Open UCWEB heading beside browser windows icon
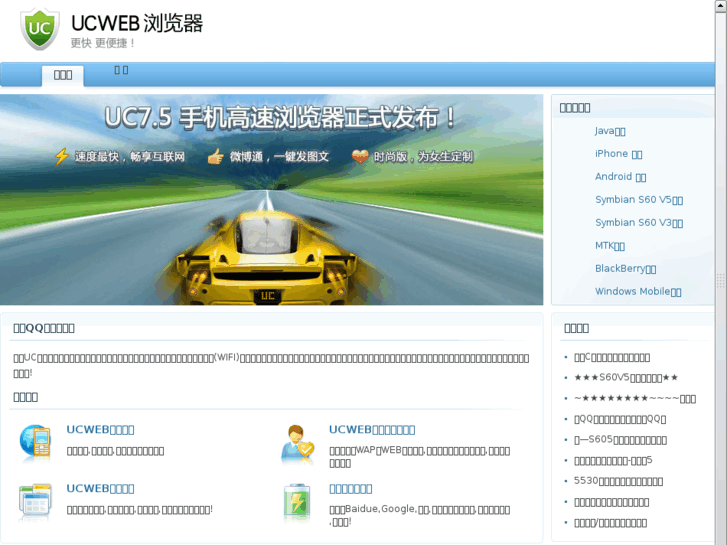 100,488
